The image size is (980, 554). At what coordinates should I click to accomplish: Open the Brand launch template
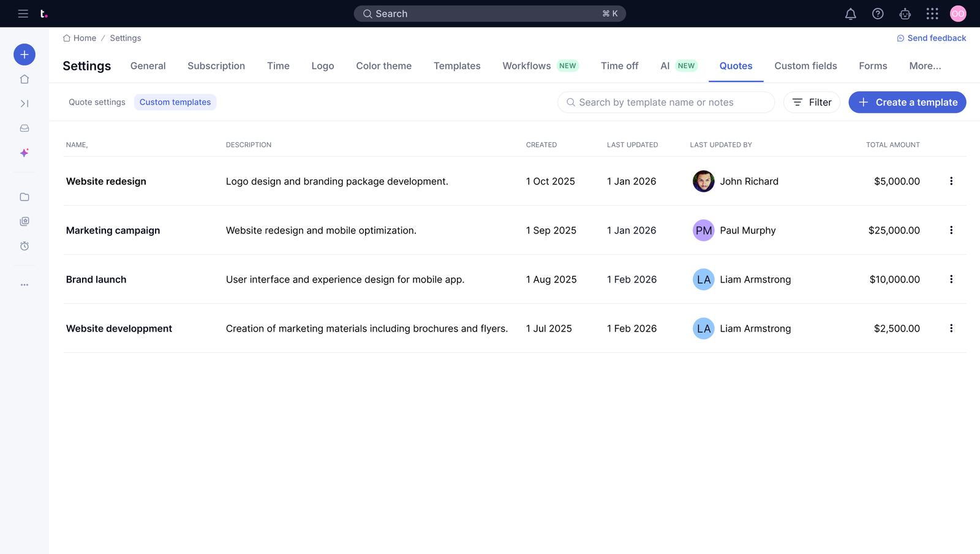click(96, 279)
